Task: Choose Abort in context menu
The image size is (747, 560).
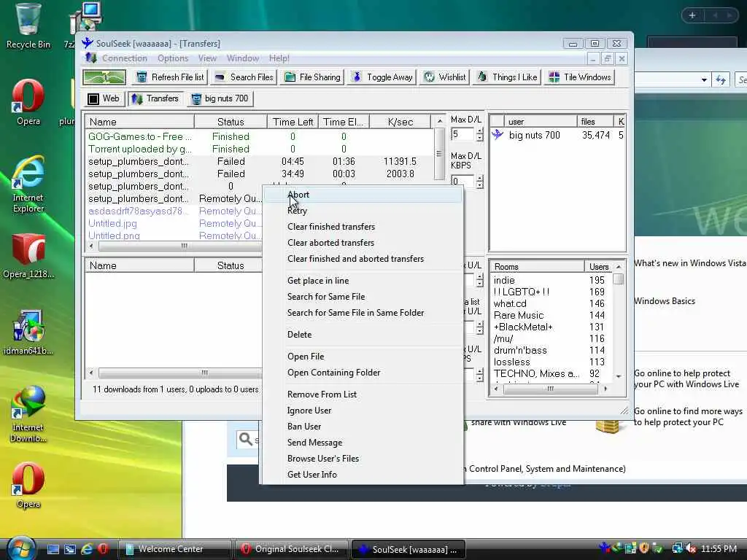Action: click(363, 195)
